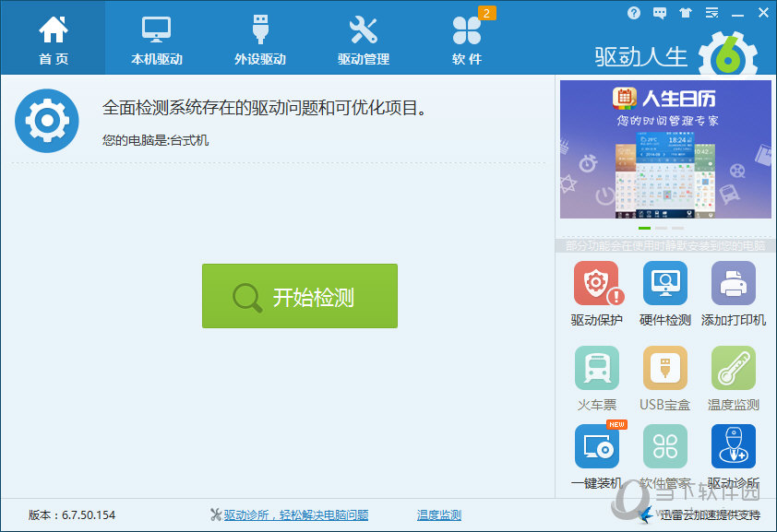This screenshot has width=777, height=532.
Task: Click the 您的电脑是:台式机 text
Action: [156, 140]
